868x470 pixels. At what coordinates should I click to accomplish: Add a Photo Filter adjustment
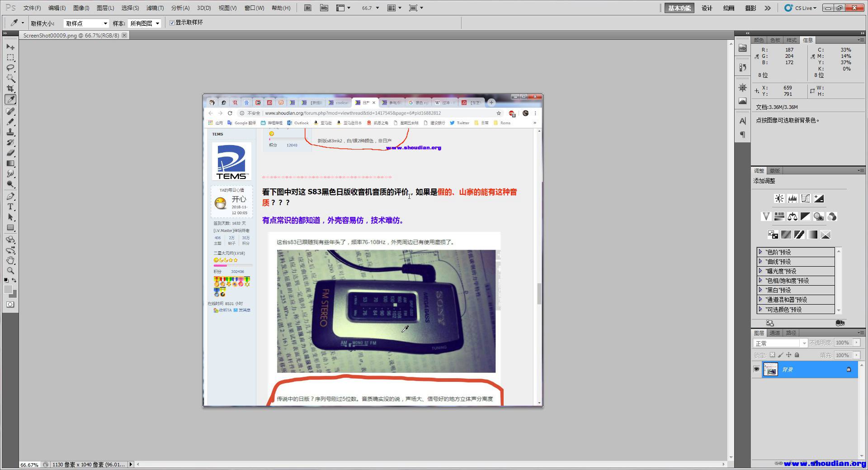[x=818, y=216]
